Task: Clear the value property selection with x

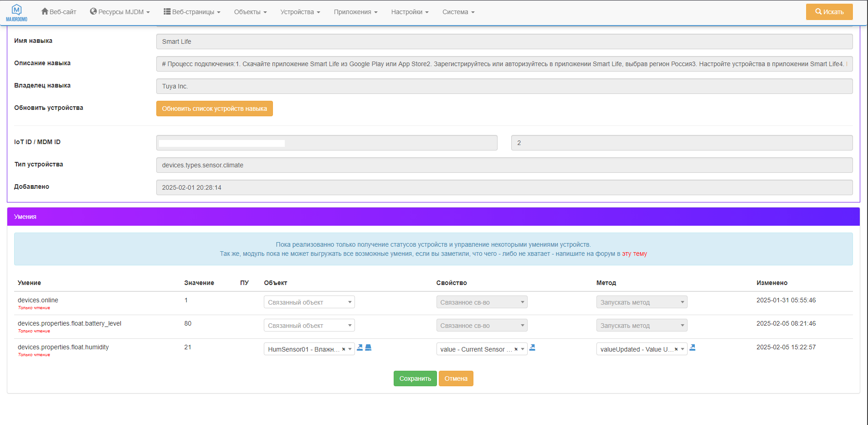Action: (516, 349)
